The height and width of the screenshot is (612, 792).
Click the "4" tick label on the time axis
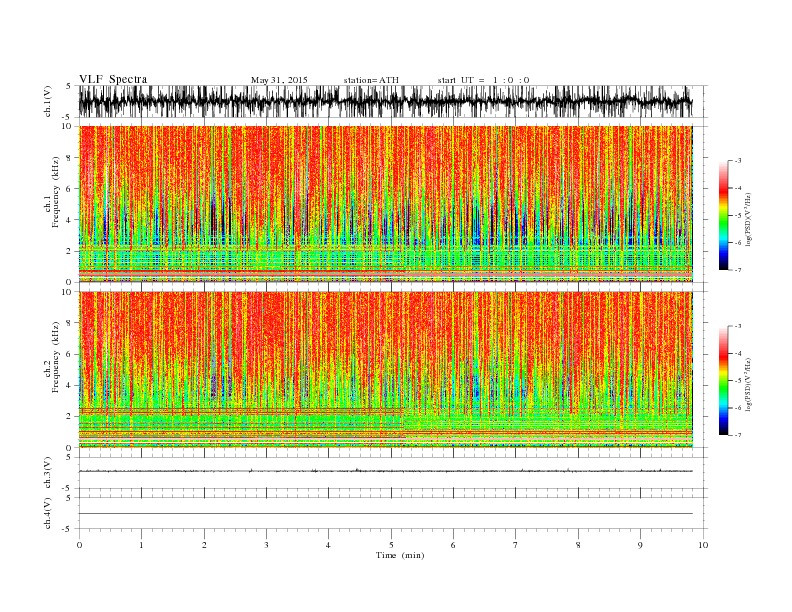(x=328, y=545)
